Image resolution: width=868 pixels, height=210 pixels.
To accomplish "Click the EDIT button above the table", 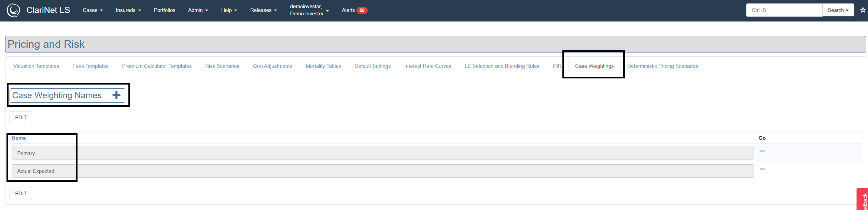I will click(21, 118).
